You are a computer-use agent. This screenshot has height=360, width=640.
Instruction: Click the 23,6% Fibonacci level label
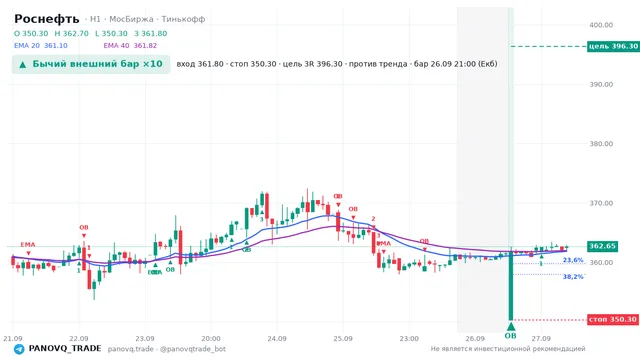click(573, 260)
